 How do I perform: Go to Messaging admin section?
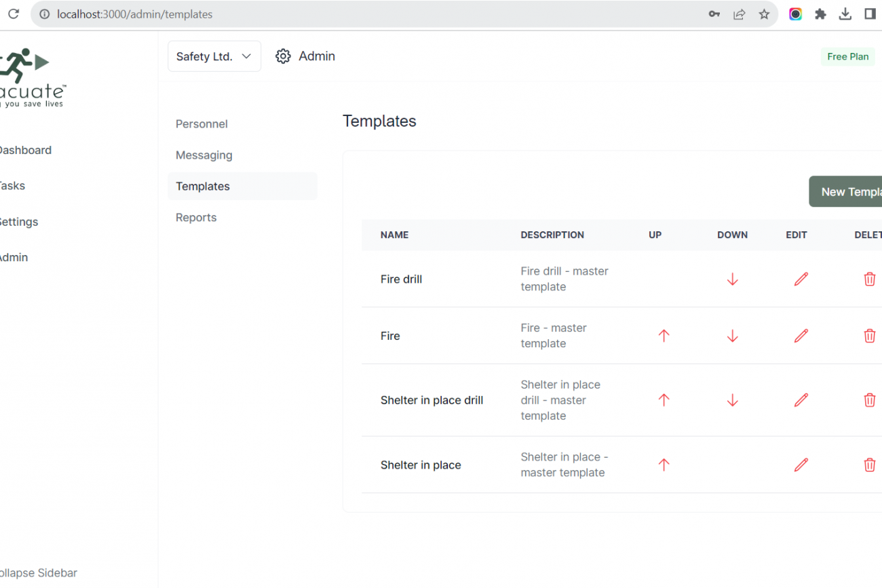(x=204, y=155)
